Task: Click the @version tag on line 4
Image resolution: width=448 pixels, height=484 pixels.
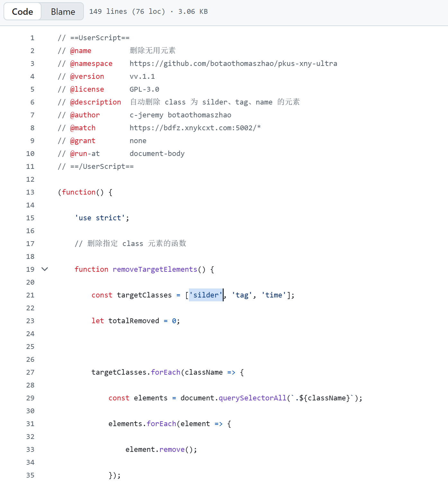Action: pyautogui.click(x=87, y=77)
